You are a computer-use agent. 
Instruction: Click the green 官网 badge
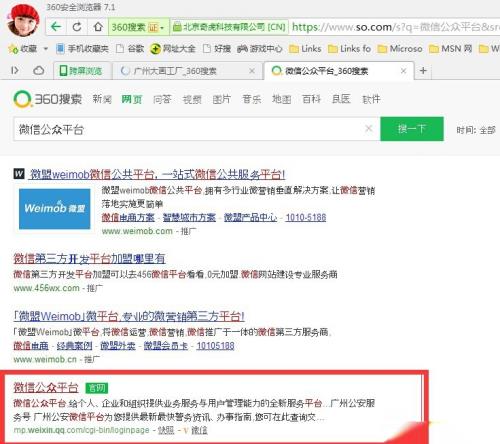click(97, 388)
